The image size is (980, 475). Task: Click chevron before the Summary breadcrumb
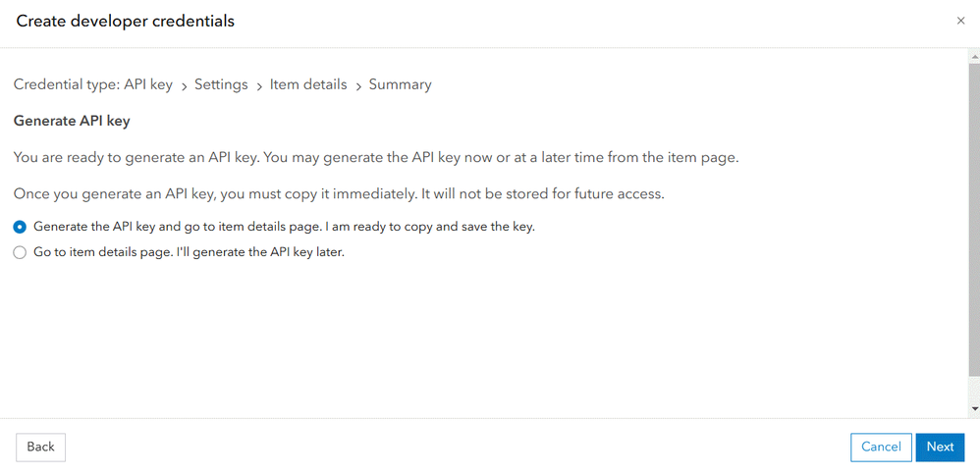coord(358,86)
